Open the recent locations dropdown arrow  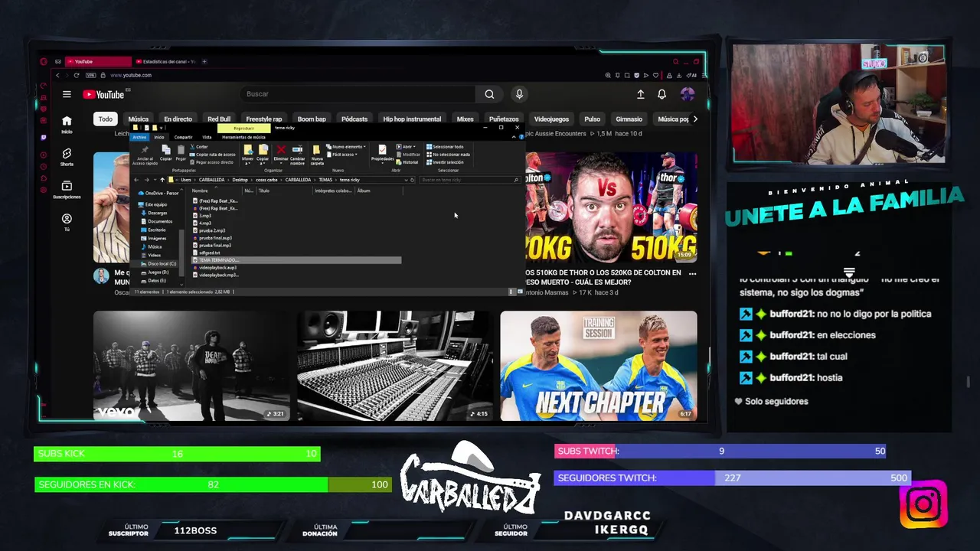pyautogui.click(x=155, y=180)
